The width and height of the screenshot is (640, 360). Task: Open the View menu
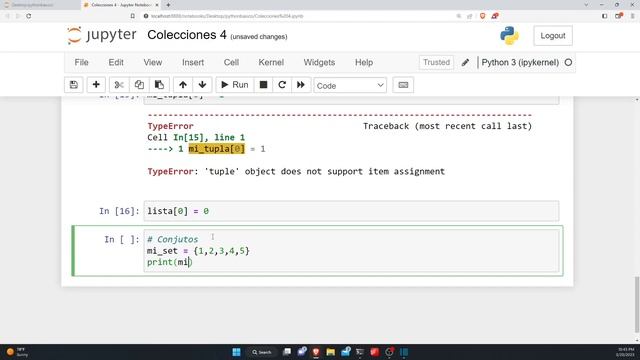(x=153, y=62)
